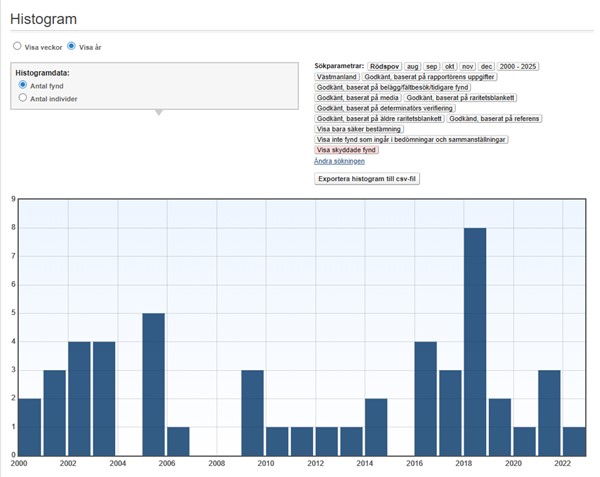Click the 'Godkänd, baserat på referens' tag

point(494,119)
